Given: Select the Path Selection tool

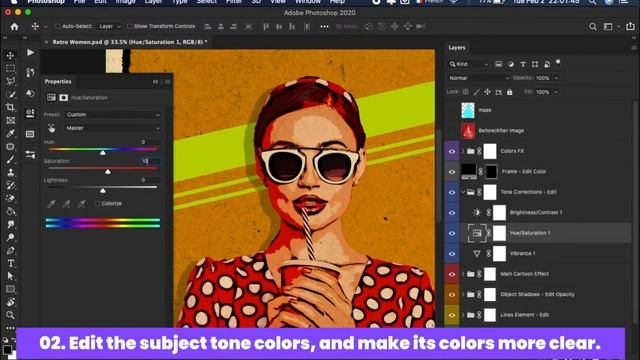Looking at the screenshot, I should (11, 276).
